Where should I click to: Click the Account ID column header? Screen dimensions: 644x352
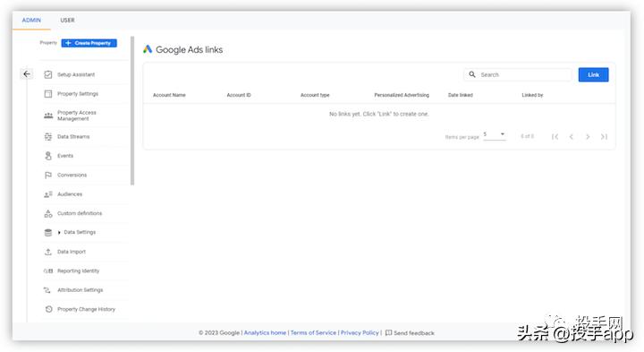[x=239, y=95]
